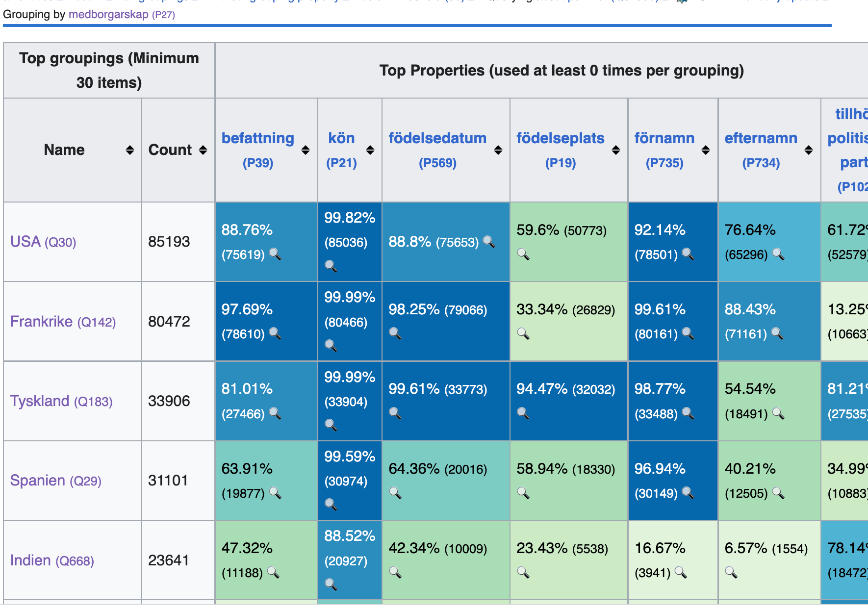Open Frankrike (Q142) item link
This screenshot has height=610, width=868.
[x=63, y=322]
